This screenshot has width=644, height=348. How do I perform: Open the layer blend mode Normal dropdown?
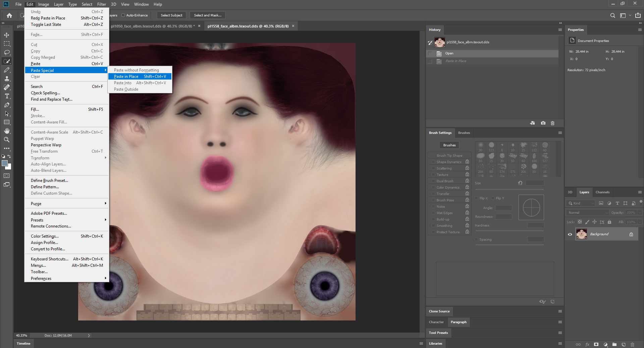(x=588, y=212)
